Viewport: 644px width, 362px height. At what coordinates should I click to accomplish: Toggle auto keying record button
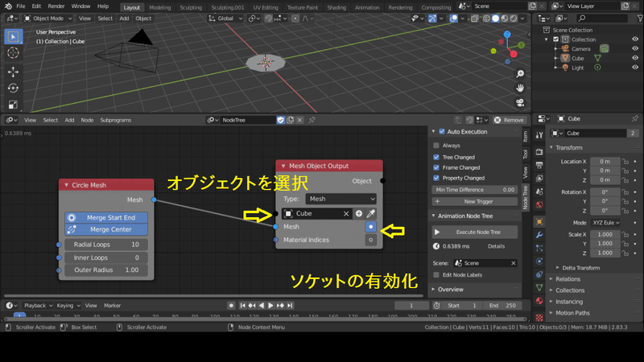pyautogui.click(x=231, y=306)
